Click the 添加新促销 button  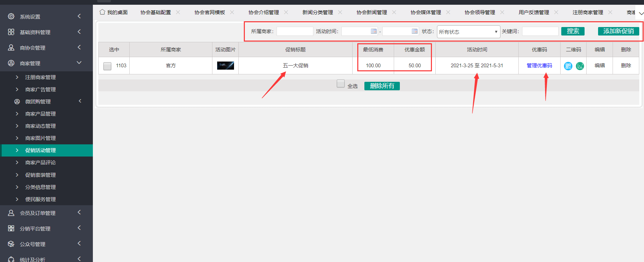click(618, 31)
